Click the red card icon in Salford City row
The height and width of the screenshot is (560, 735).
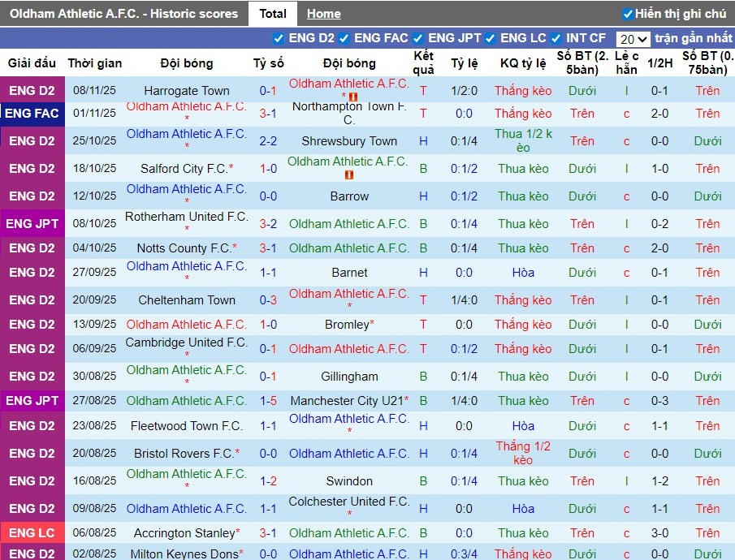(349, 174)
